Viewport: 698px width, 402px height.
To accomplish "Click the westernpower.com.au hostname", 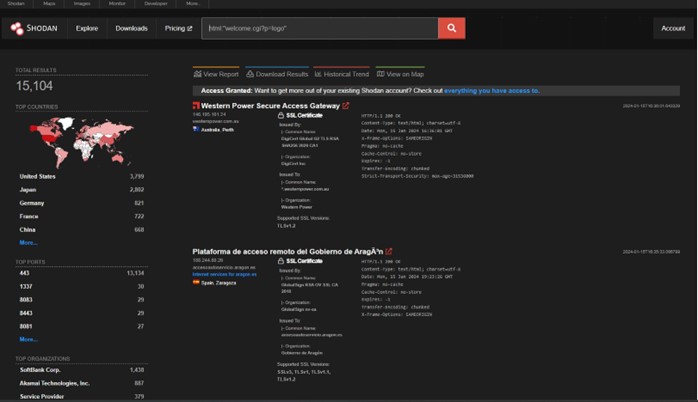I will (215, 121).
